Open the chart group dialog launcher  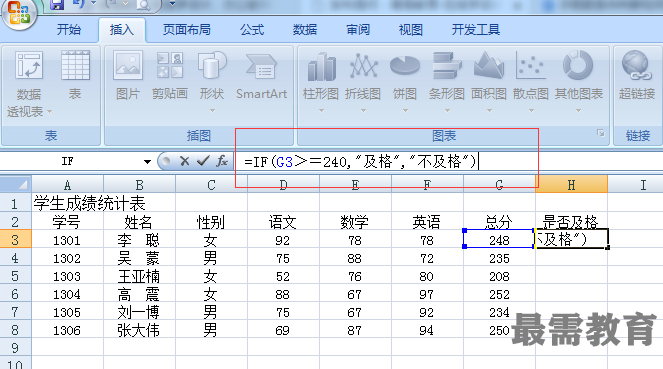pos(600,133)
